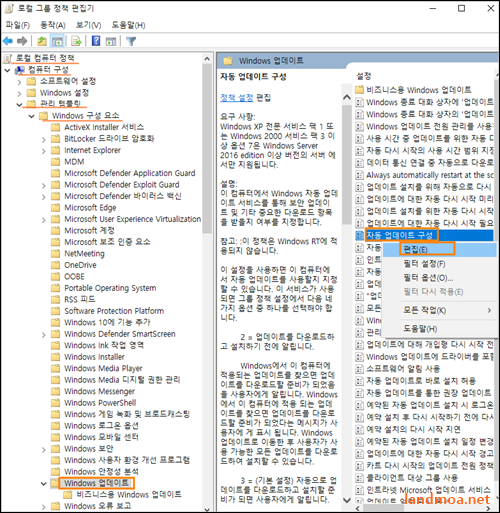Choose '편집(E)' in the context menu
This screenshot has width=500, height=513.
point(440,249)
